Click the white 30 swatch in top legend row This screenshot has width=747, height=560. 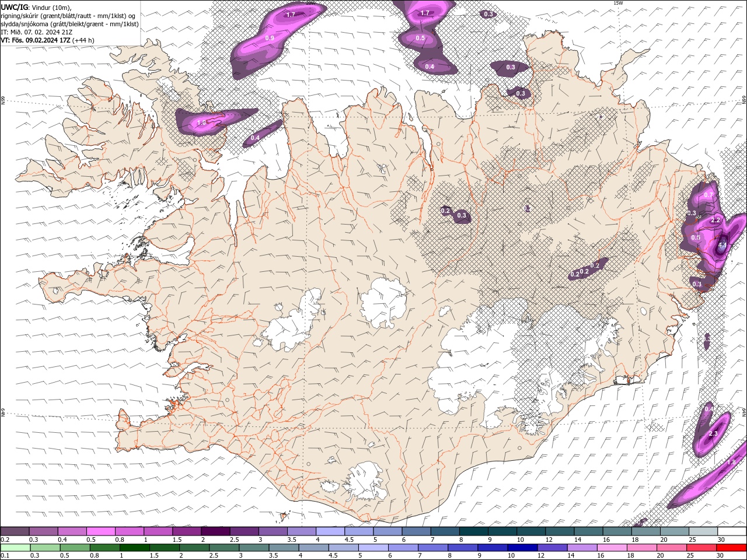(732, 531)
